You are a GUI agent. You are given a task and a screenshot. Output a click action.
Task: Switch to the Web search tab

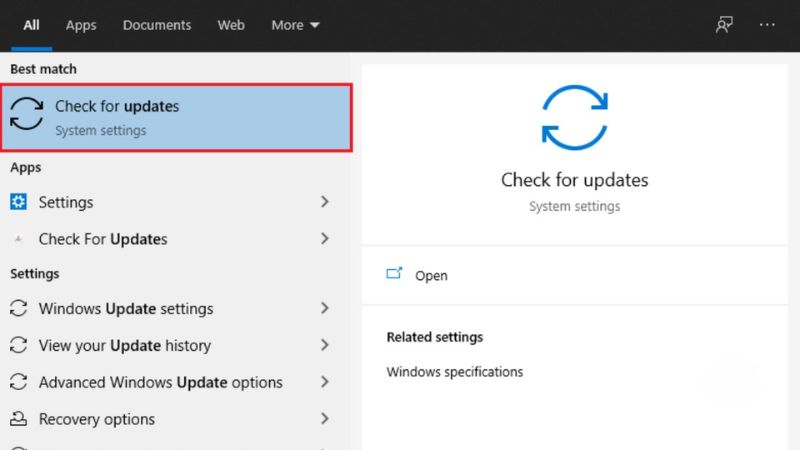(x=231, y=25)
